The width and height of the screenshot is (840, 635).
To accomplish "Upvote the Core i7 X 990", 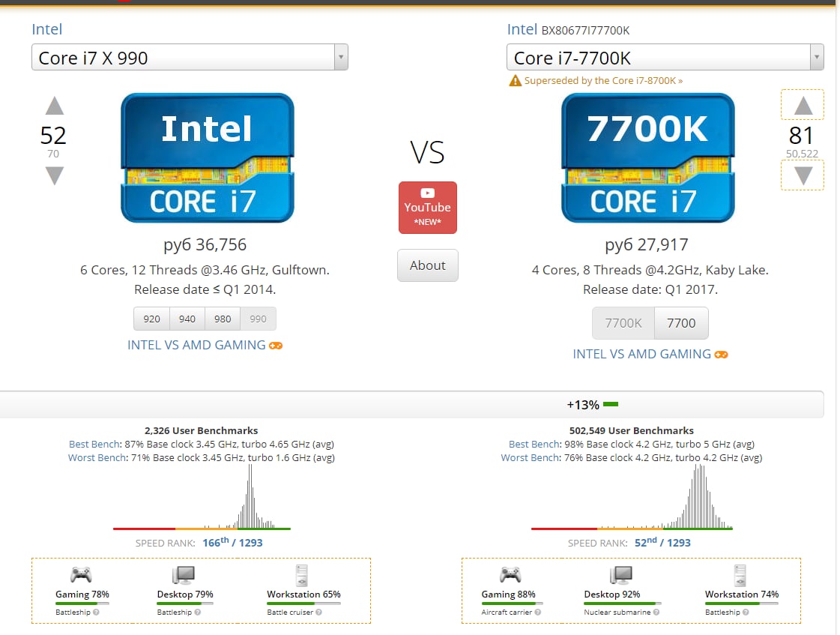I will point(54,106).
